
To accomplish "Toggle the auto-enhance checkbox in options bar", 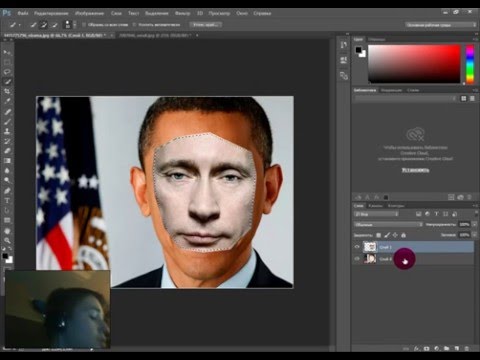I will pyautogui.click(x=134, y=25).
